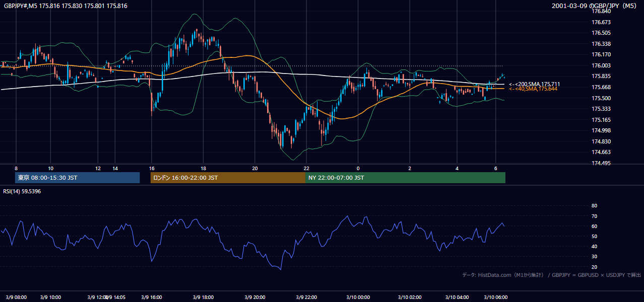
Task: Click RSI axis level 80
Action: pyautogui.click(x=594, y=206)
